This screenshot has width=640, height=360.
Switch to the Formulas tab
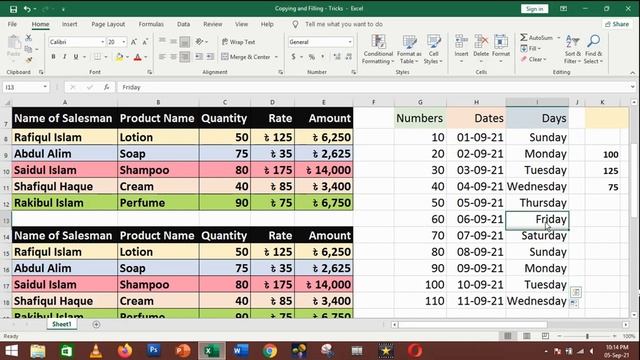pos(151,24)
